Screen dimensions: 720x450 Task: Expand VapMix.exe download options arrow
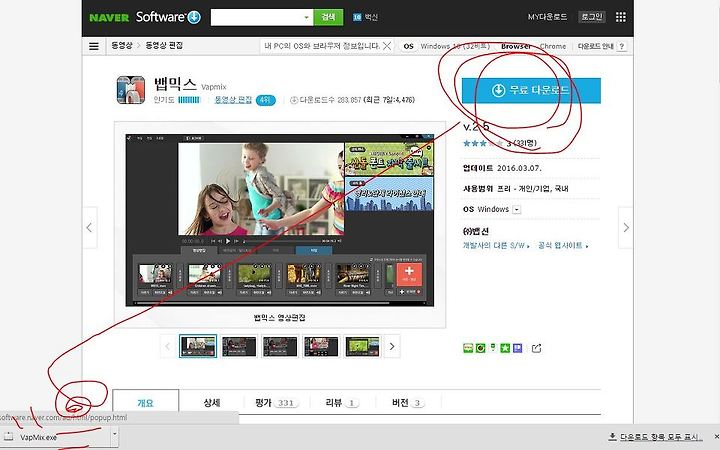point(114,434)
